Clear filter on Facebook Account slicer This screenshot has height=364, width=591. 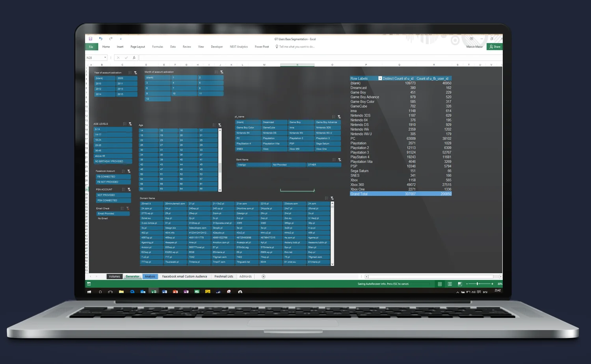129,171
